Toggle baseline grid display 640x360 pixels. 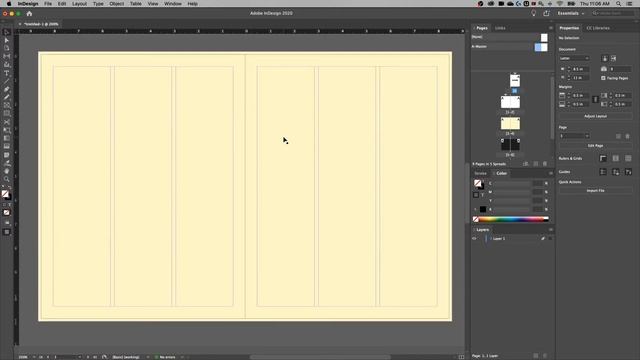click(x=616, y=158)
